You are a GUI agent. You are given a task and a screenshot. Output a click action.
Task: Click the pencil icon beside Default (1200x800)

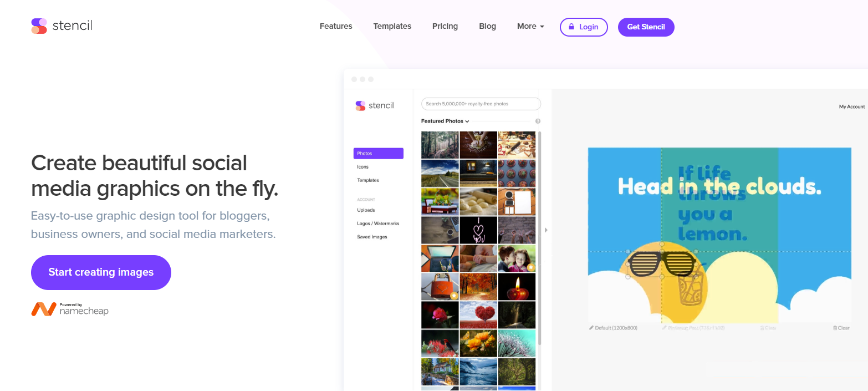click(x=591, y=328)
